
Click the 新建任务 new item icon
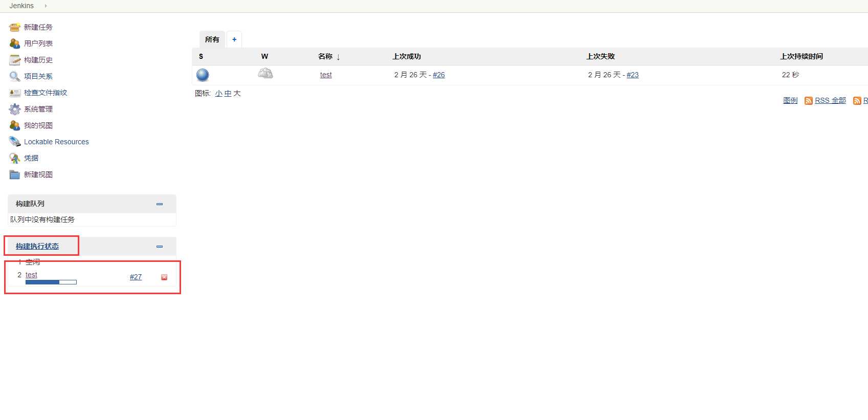click(15, 27)
